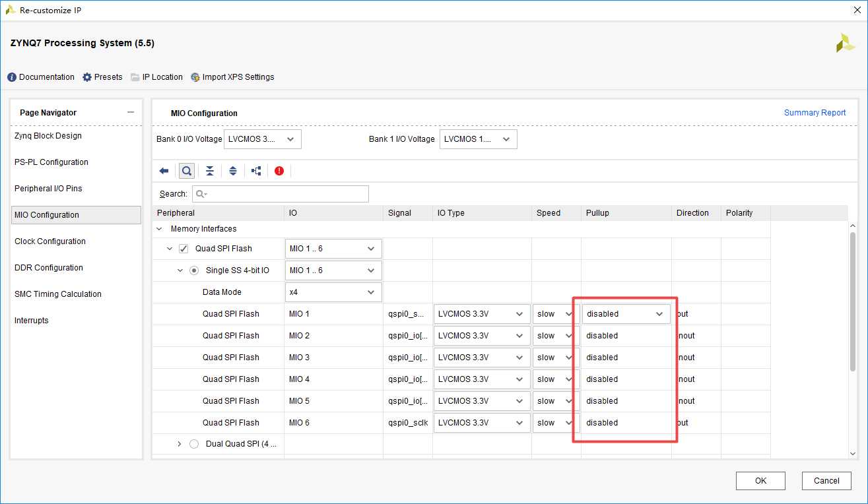This screenshot has width=868, height=504.
Task: Collapse the Memory Interfaces tree node
Action: [158, 229]
